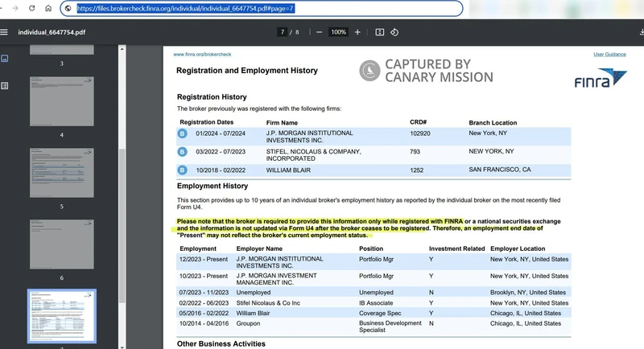
Task: Open page 4 thumbnail
Action: click(62, 101)
